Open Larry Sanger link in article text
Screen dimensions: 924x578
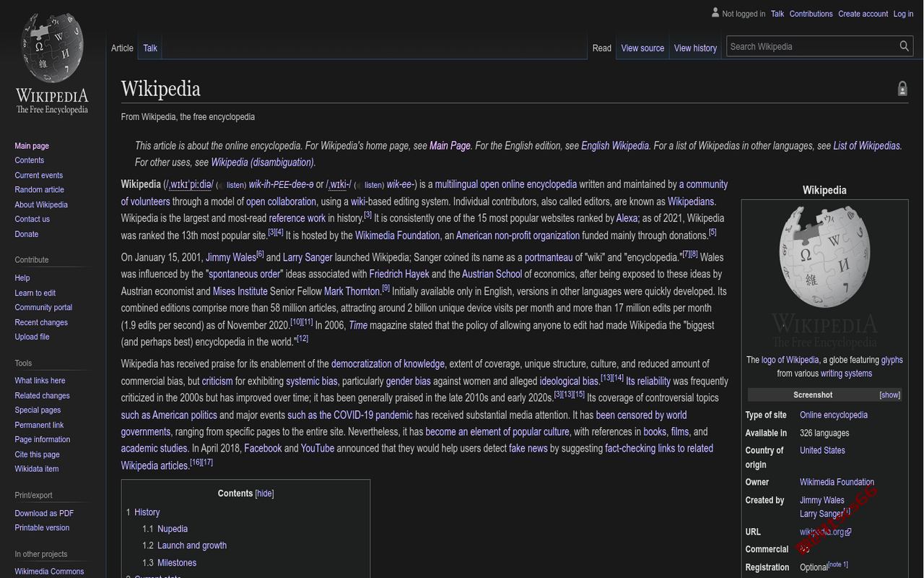coord(308,257)
